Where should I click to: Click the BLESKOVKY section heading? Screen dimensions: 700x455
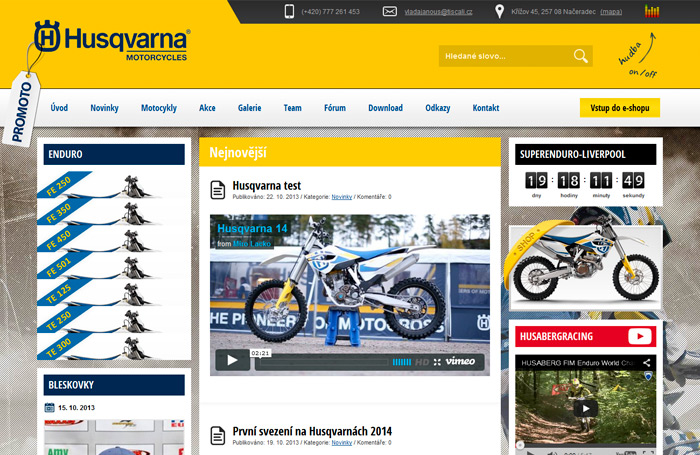[x=71, y=385]
